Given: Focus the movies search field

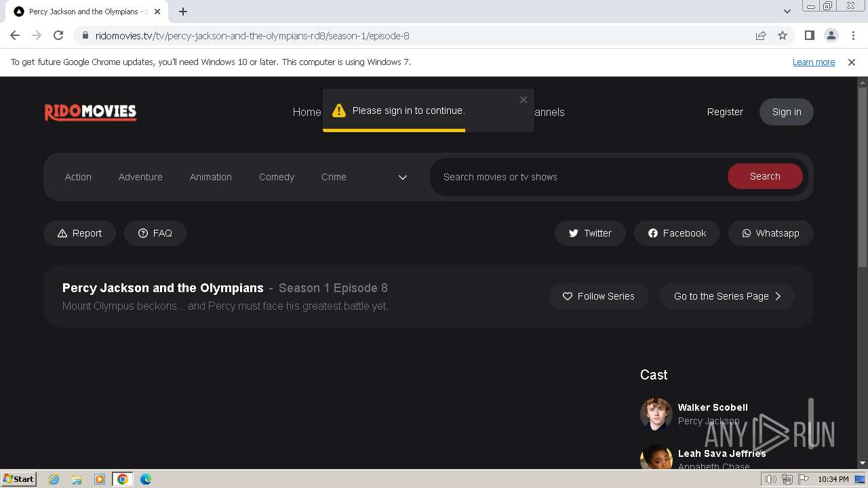Looking at the screenshot, I should (578, 177).
